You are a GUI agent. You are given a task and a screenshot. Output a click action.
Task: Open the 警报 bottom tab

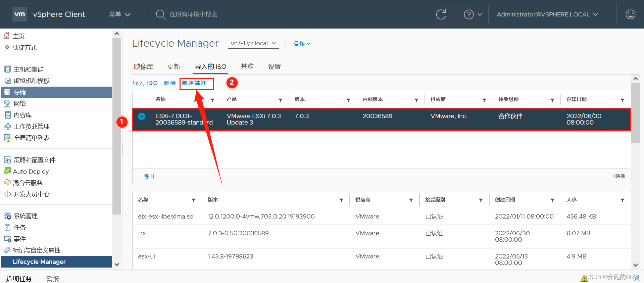coord(53,279)
